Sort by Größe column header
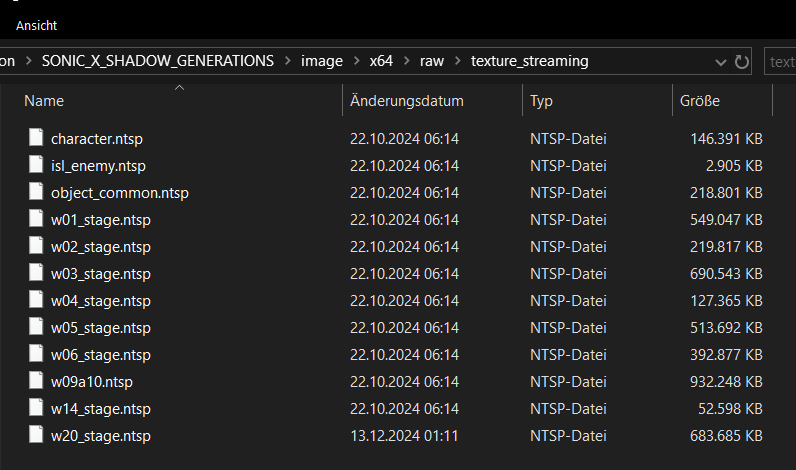Screen dimensions: 796x470 (x=700, y=101)
